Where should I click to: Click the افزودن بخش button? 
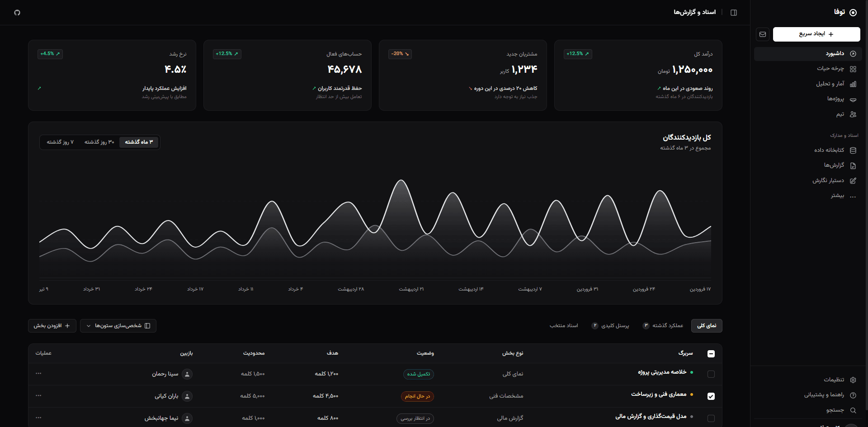point(52,326)
